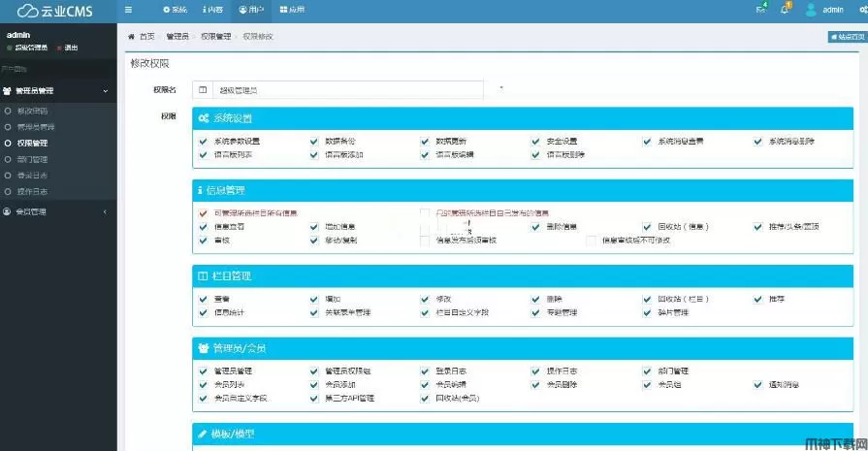Open 部门管理 in the sidebar tree

point(32,159)
